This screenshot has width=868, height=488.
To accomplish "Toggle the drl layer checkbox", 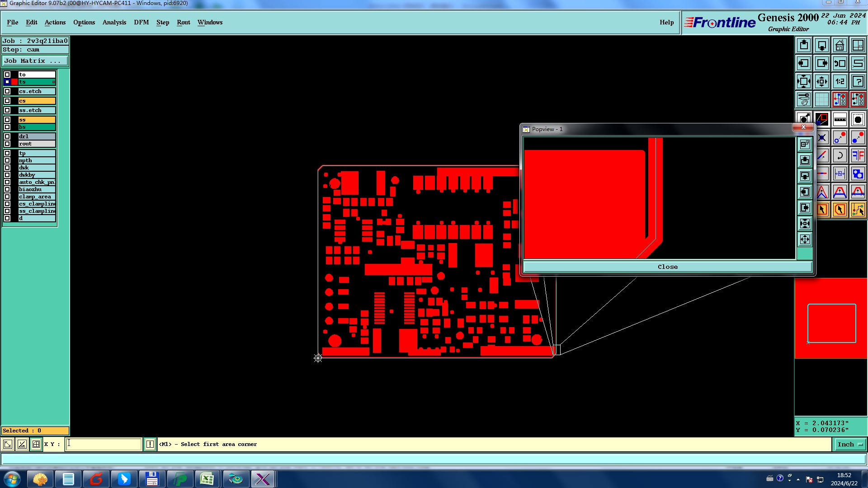I will 7,136.
